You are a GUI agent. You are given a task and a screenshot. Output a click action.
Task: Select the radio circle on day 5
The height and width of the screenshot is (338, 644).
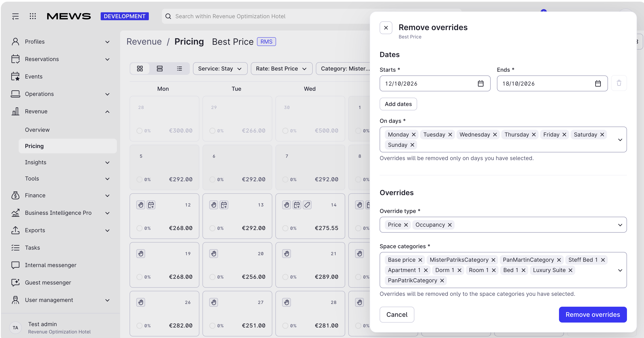tap(139, 180)
